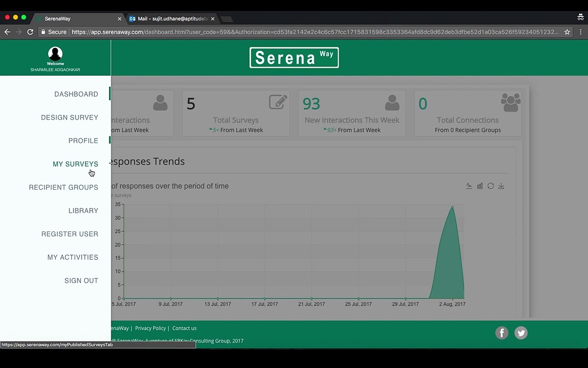
Task: Click the chart restore/refresh icon
Action: pyautogui.click(x=491, y=186)
